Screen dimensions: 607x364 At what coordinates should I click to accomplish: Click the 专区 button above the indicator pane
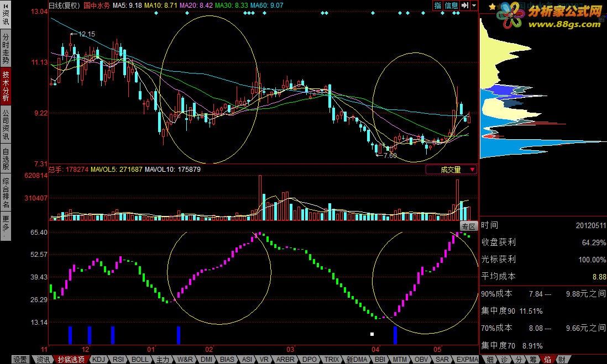pyautogui.click(x=468, y=226)
